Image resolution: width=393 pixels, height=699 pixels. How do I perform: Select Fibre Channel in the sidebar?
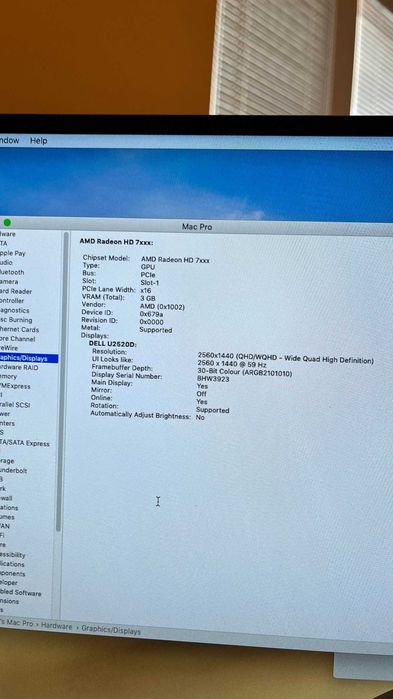pos(17,339)
